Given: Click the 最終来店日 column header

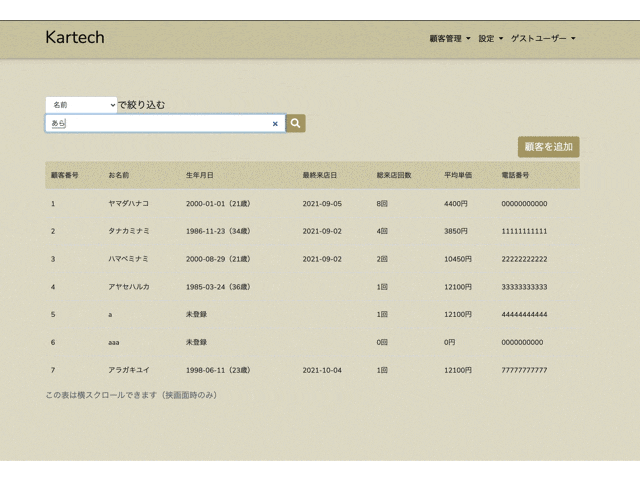Looking at the screenshot, I should (320, 175).
